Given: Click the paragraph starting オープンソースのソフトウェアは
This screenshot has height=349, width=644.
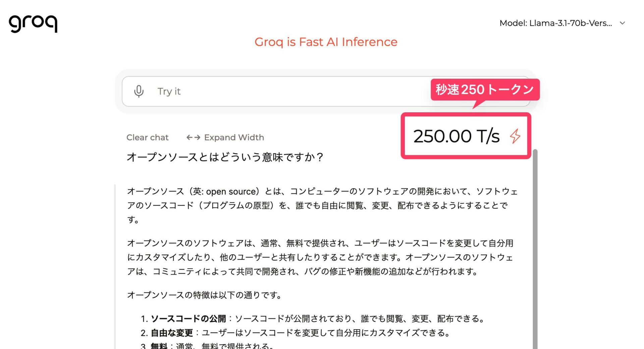Looking at the screenshot, I should click(x=320, y=257).
